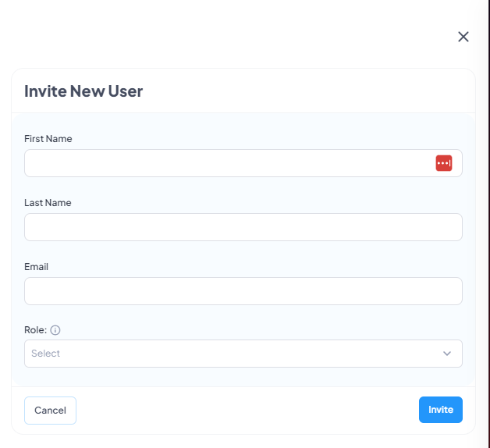This screenshot has height=448, width=490.
Task: Click the blue Invite button
Action: [441, 410]
